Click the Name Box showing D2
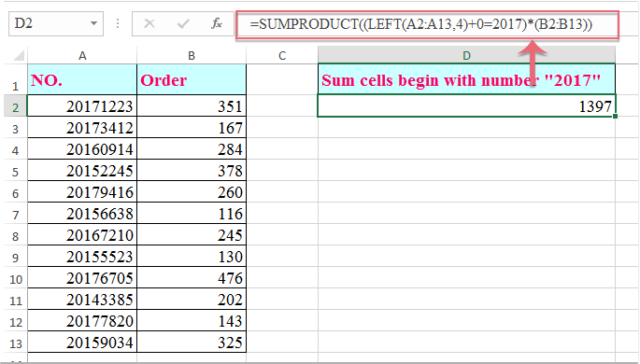 [55, 23]
